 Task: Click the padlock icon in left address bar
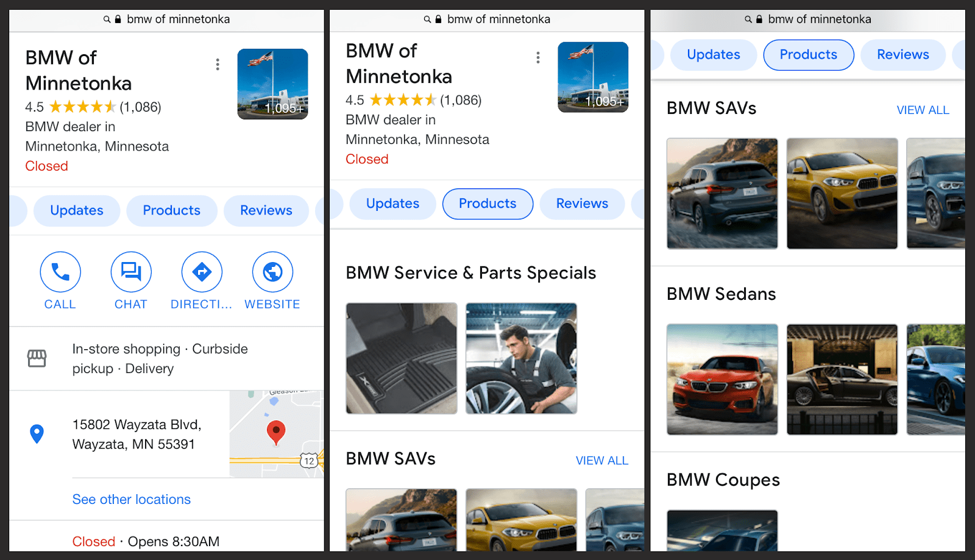click(118, 19)
